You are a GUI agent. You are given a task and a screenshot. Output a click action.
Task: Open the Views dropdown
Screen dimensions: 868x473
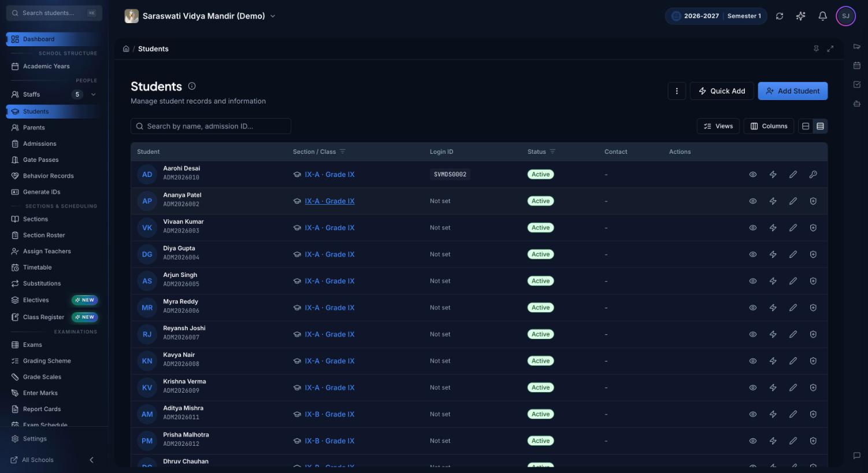[718, 126]
